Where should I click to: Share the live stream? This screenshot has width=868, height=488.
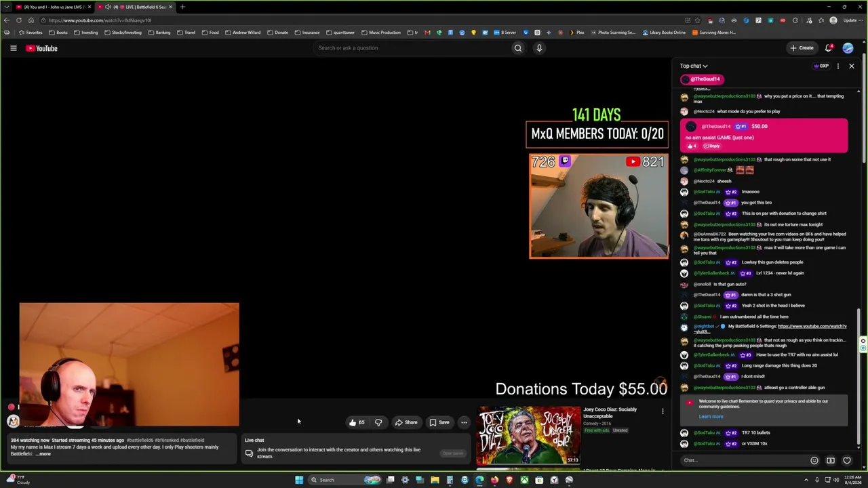406,422
